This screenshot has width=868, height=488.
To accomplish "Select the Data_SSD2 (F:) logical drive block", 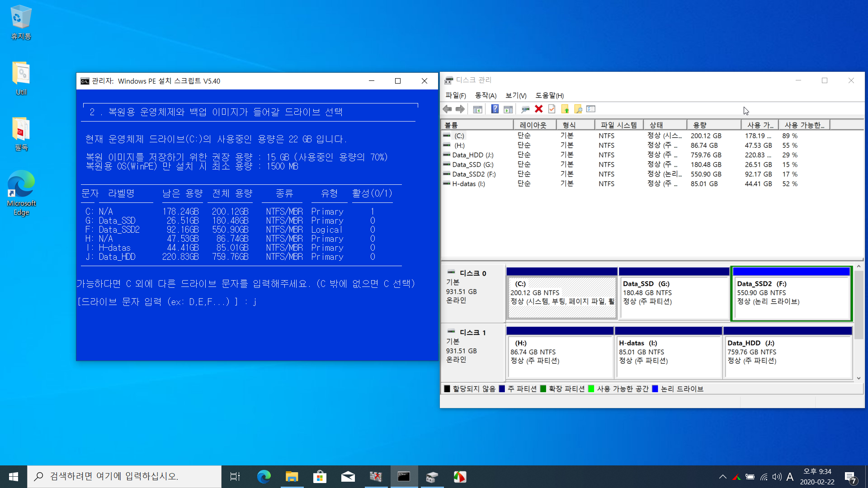I will coord(792,294).
